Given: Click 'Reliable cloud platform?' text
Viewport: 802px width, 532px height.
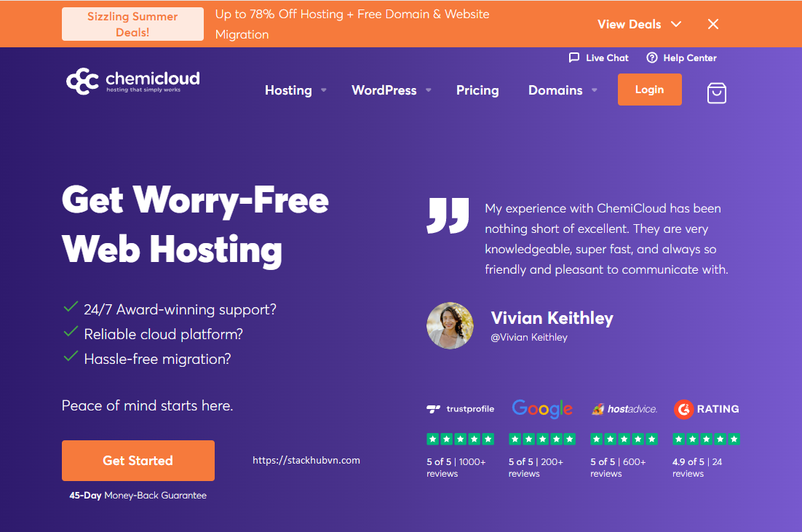Looking at the screenshot, I should point(163,334).
